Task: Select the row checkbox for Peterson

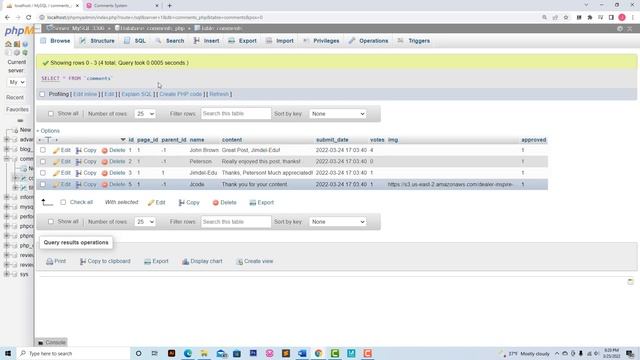Action: coord(43,162)
